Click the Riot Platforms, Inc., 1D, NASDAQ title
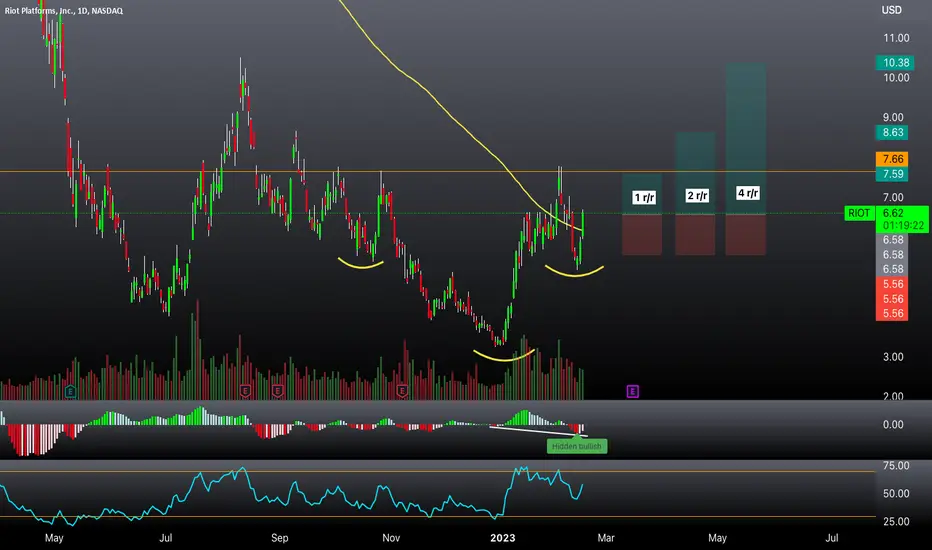The width and height of the screenshot is (932, 550). coord(64,11)
